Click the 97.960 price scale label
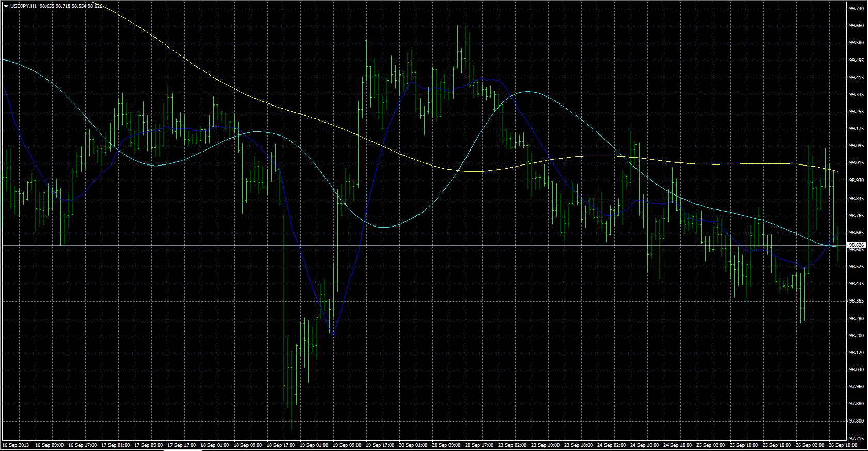This screenshot has height=451, width=868. click(x=856, y=387)
